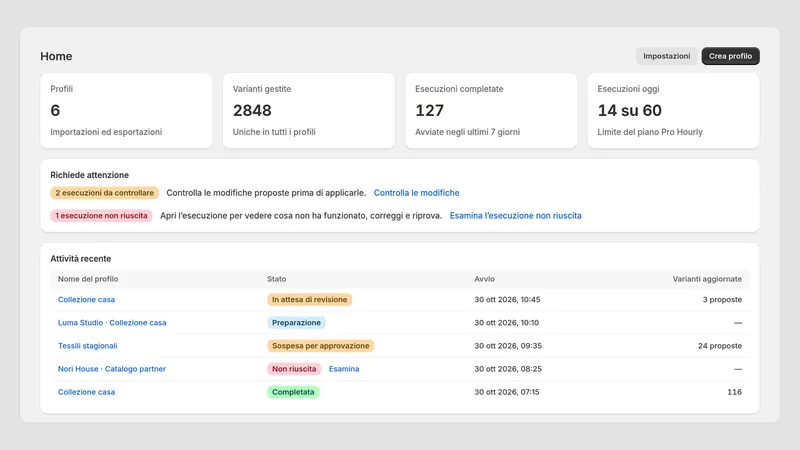The image size is (800, 450).
Task: Click the Preparazione status badge
Action: [x=296, y=322]
